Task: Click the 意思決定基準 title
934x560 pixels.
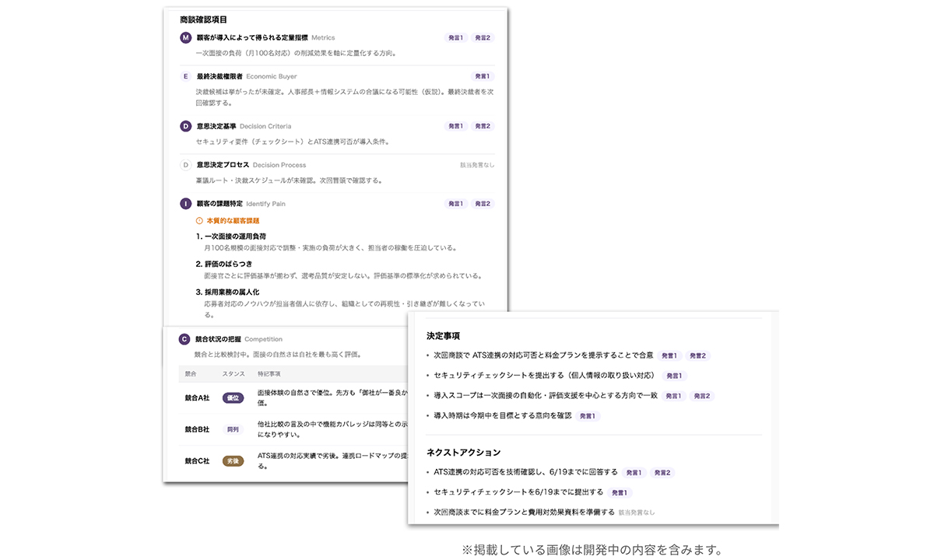Action: coord(216,126)
